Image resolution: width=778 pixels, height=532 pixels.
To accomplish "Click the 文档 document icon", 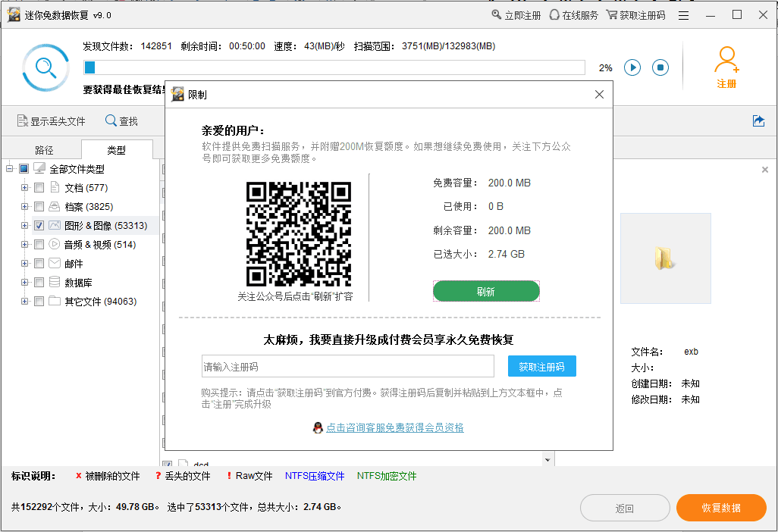I will [55, 187].
